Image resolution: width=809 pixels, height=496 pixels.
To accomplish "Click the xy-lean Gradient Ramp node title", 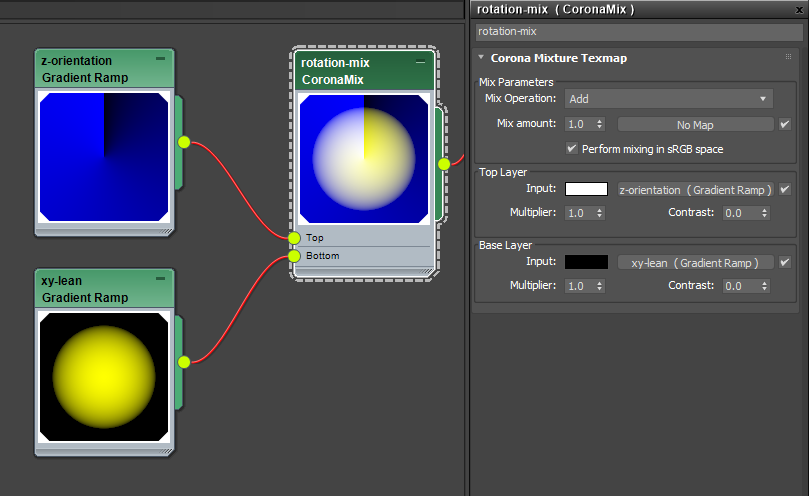I will coord(85,289).
